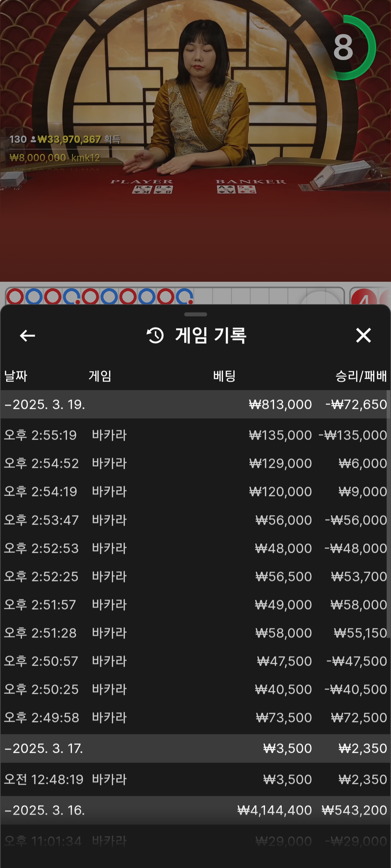Image resolution: width=391 pixels, height=868 pixels.
Task: Click the 게임 column header
Action: [x=100, y=376]
